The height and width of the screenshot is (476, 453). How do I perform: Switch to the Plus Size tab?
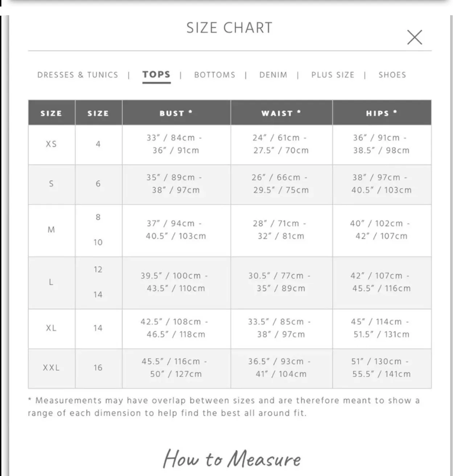coord(333,75)
